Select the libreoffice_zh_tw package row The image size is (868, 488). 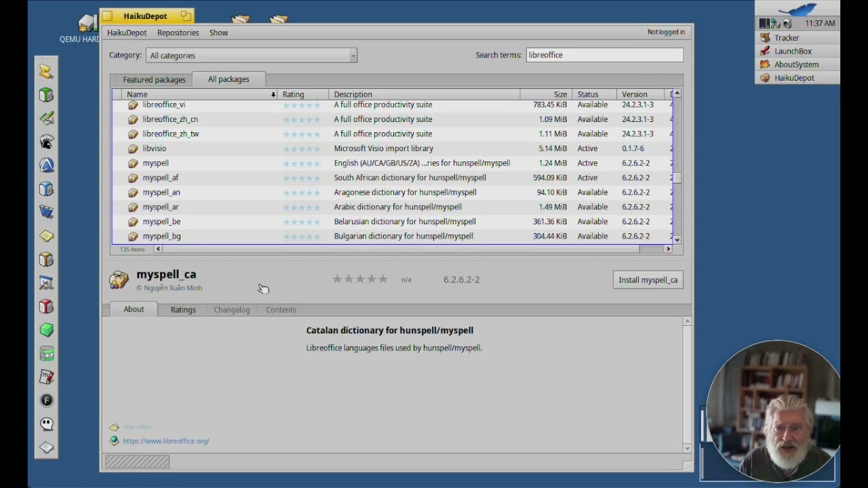pyautogui.click(x=392, y=134)
